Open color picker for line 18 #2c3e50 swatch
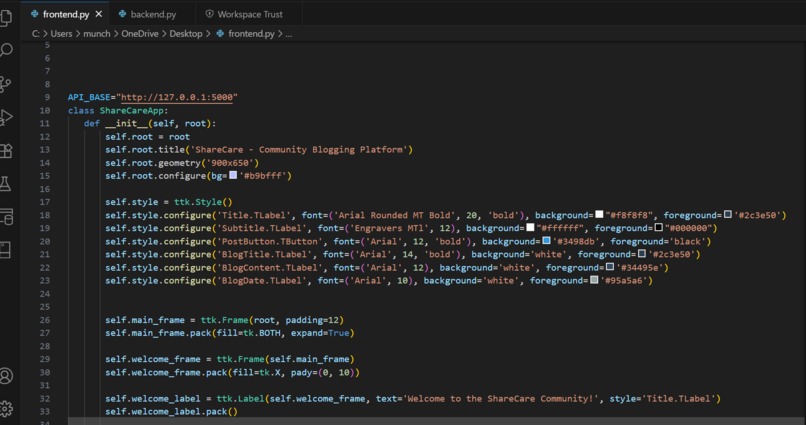806x425 pixels. pyautogui.click(x=727, y=214)
